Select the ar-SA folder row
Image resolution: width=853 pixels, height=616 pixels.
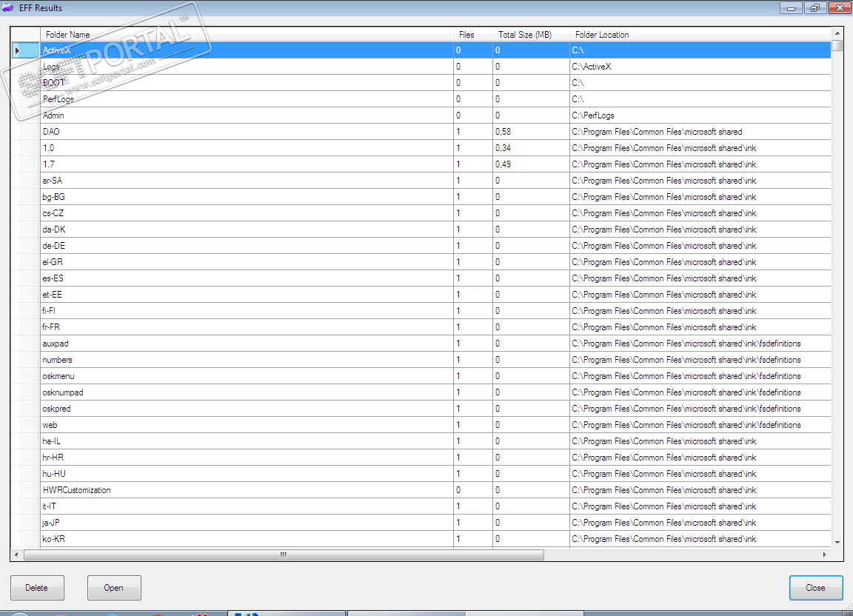coord(421,181)
